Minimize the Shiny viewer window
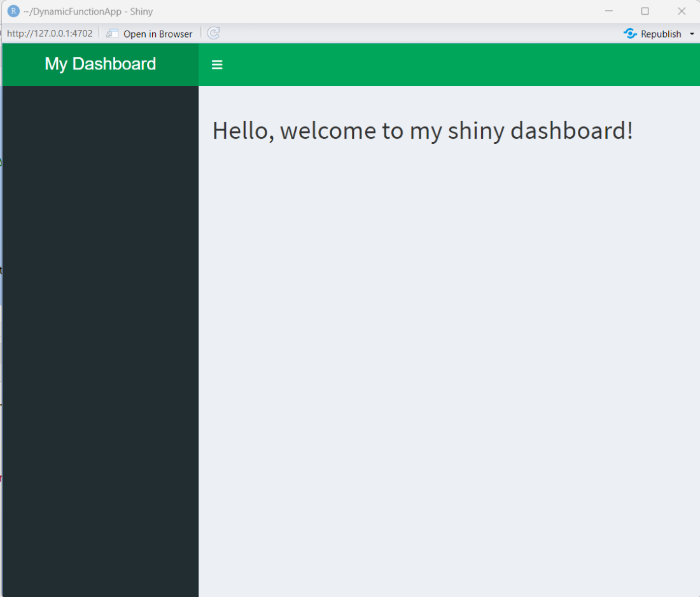Viewport: 700px width, 597px height. tap(609, 11)
